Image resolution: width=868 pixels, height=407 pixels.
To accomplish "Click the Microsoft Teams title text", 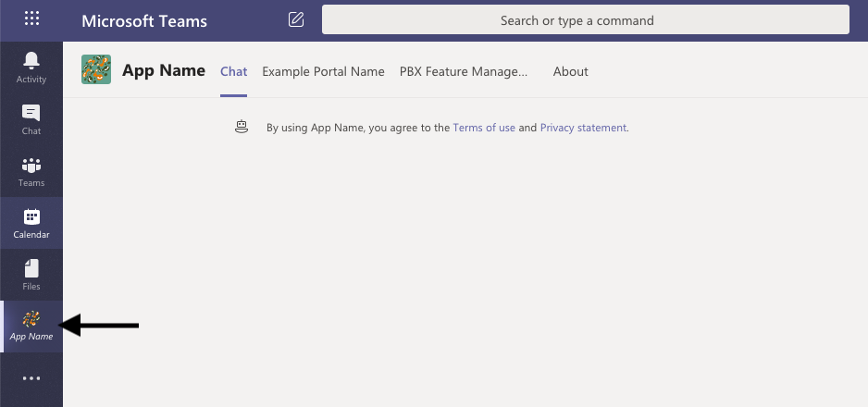I will (x=144, y=21).
